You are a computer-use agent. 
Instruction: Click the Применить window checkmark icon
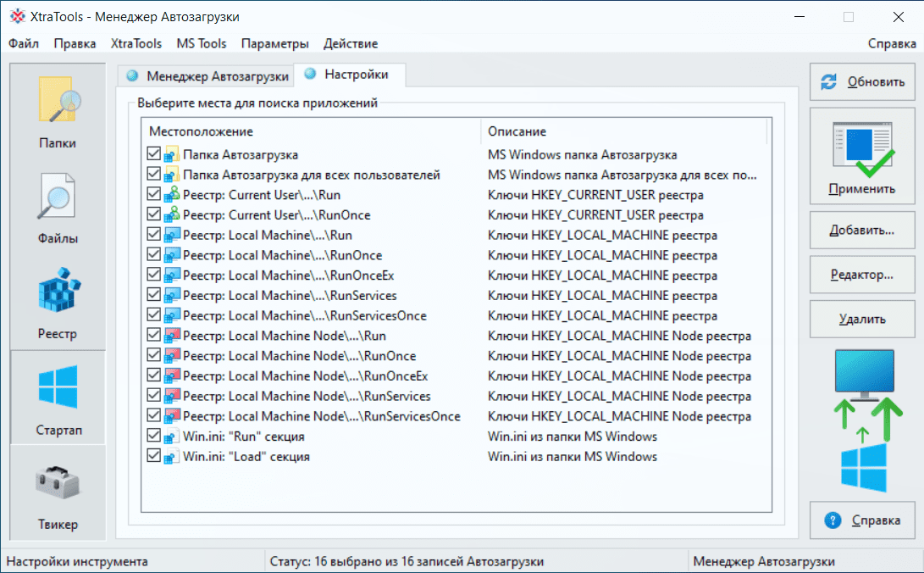point(863,149)
